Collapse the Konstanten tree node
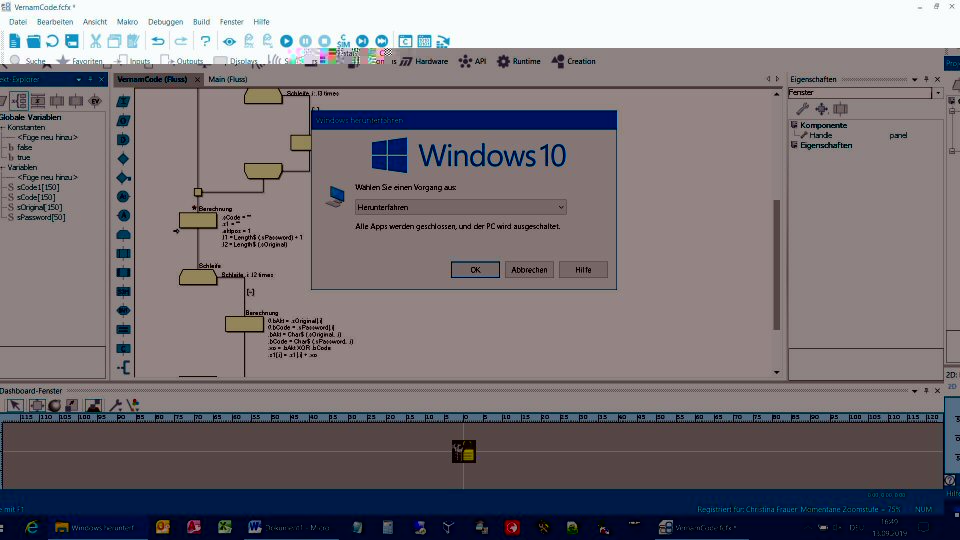Viewport: 960px width, 540px height. pos(3,127)
